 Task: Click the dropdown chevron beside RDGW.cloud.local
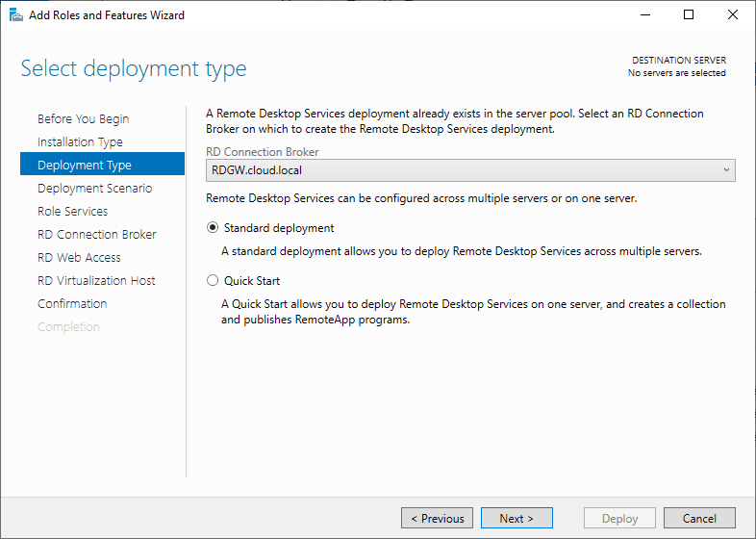click(726, 170)
